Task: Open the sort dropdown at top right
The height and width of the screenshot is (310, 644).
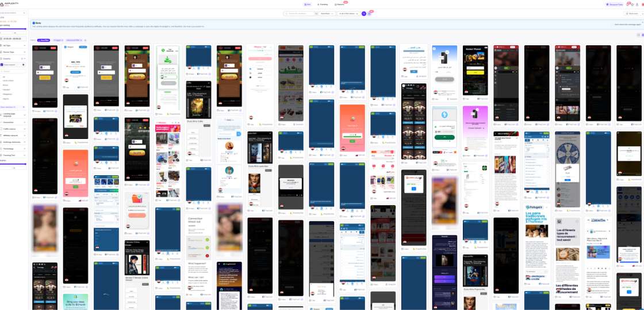Action: coord(633,14)
